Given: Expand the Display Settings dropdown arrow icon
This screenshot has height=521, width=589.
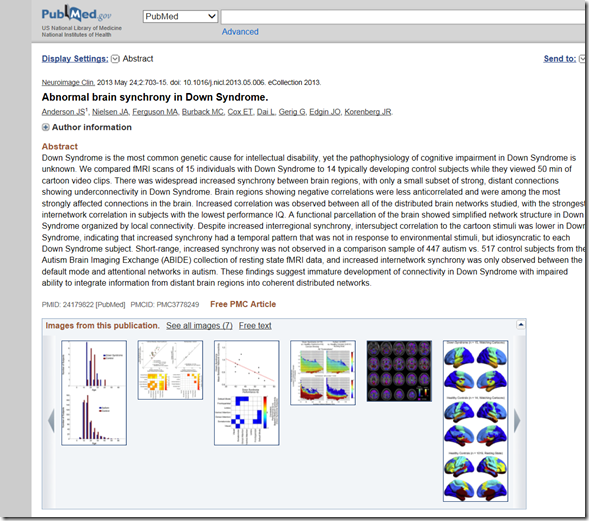Looking at the screenshot, I should pos(115,59).
